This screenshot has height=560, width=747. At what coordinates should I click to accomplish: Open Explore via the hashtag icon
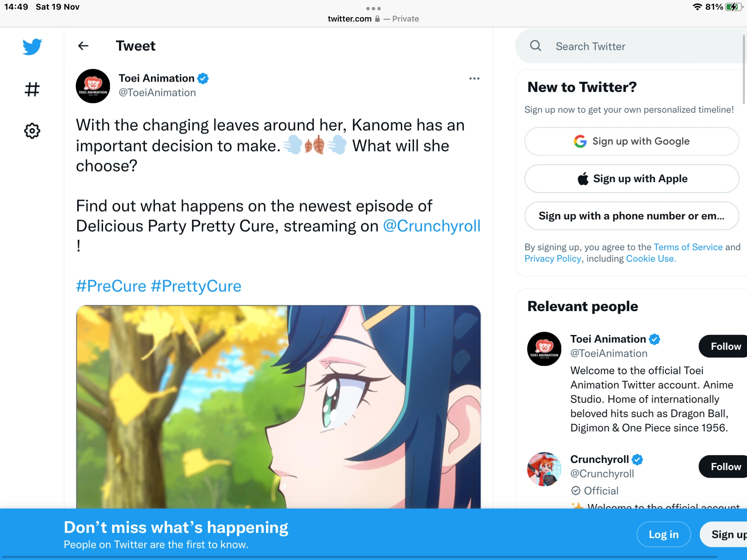tap(32, 90)
